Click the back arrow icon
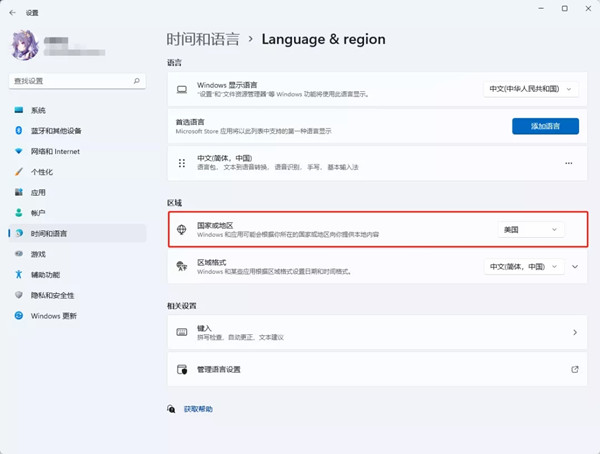Image resolution: width=600 pixels, height=454 pixels. (12, 13)
